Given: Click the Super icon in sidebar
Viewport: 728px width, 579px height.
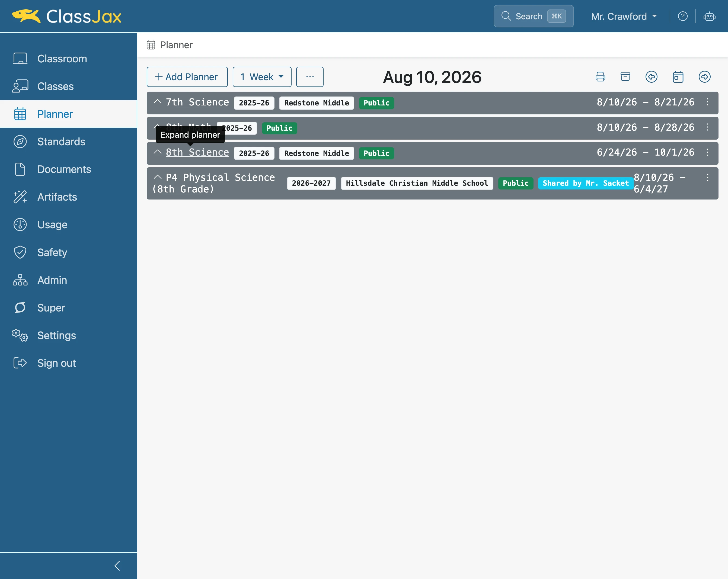Looking at the screenshot, I should pyautogui.click(x=20, y=307).
